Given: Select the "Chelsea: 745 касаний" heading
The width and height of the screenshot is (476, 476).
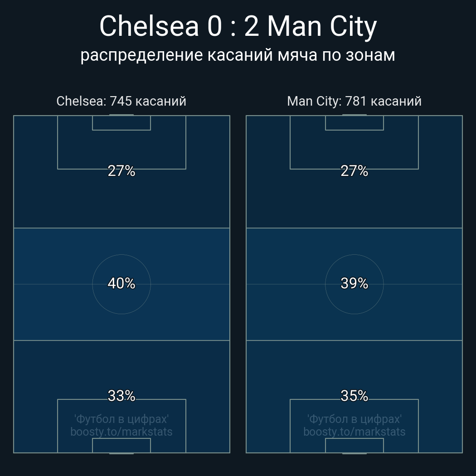Looking at the screenshot, I should pyautogui.click(x=121, y=101).
